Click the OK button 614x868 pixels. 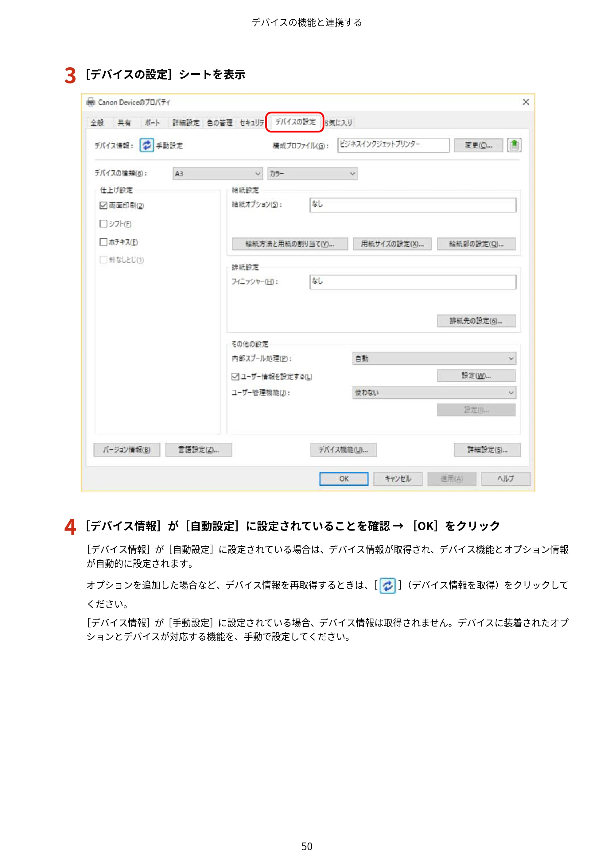point(344,479)
